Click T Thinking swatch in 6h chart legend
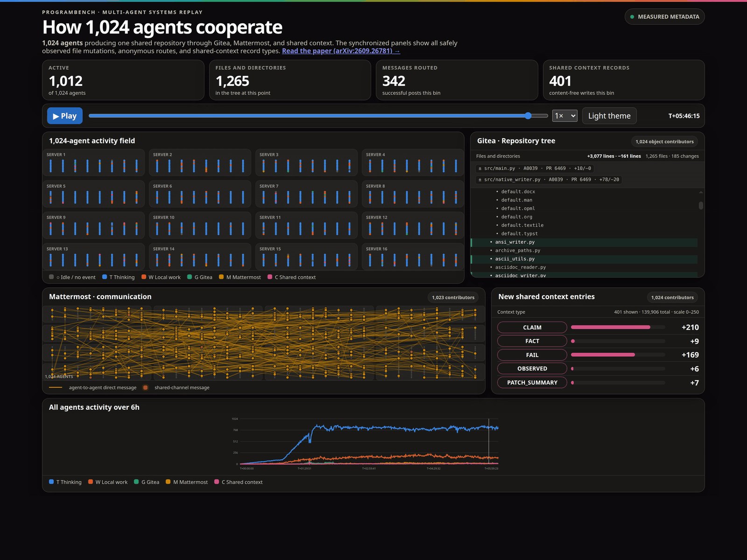Viewport: 747px width, 560px height. 51,482
